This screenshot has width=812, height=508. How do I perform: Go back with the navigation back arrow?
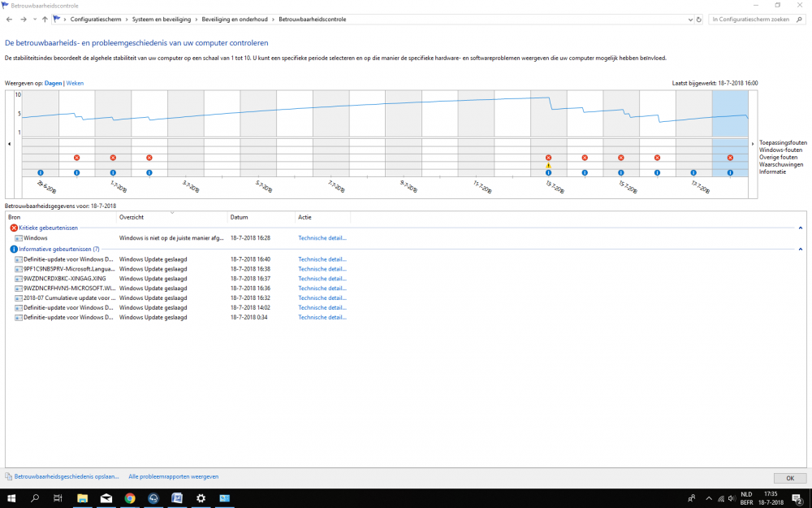click(9, 20)
